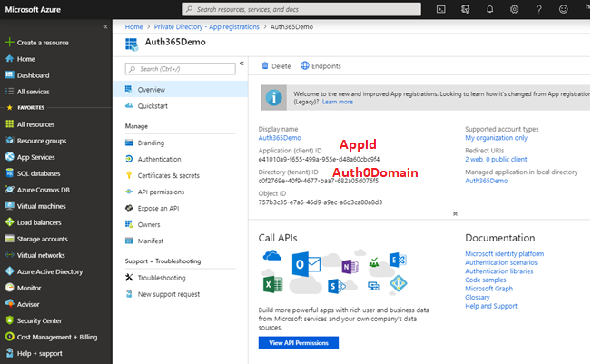Click the App Services icon
Image resolution: width=592 pixels, height=364 pixels.
coord(9,157)
